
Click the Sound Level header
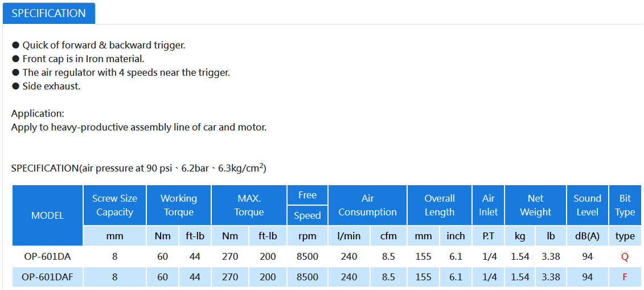click(x=587, y=205)
